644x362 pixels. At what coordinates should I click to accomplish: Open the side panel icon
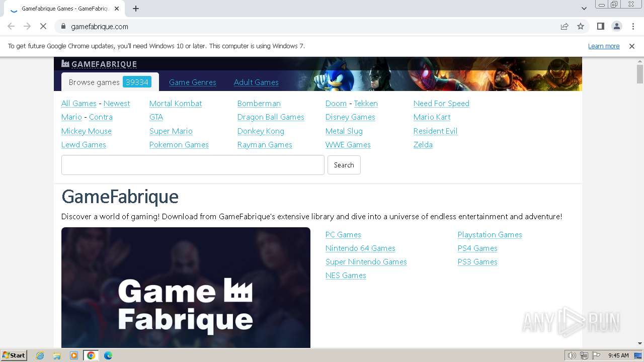601,26
